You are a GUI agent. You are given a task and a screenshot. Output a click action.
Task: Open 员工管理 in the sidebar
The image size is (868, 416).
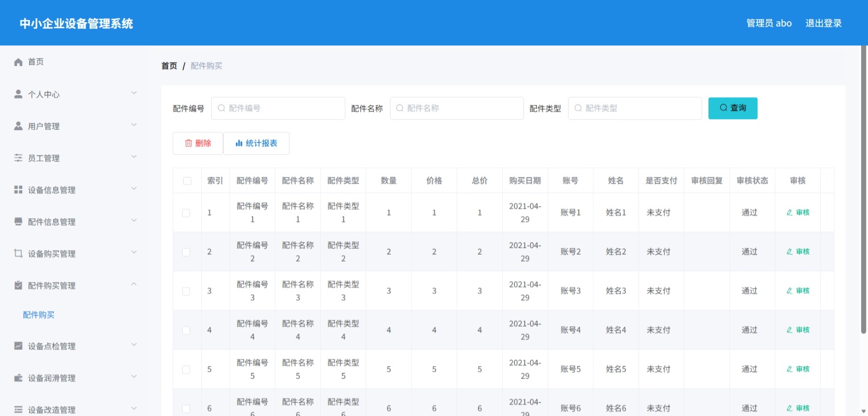pyautogui.click(x=74, y=158)
